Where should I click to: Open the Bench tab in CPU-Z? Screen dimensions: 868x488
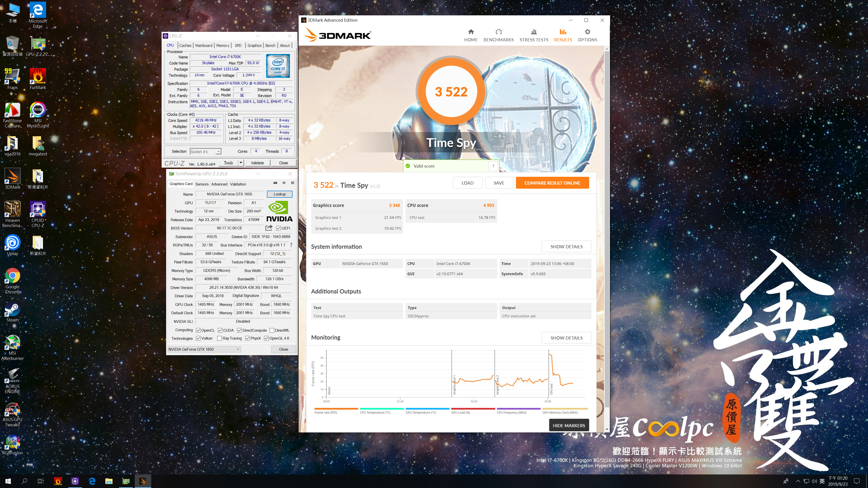(270, 45)
